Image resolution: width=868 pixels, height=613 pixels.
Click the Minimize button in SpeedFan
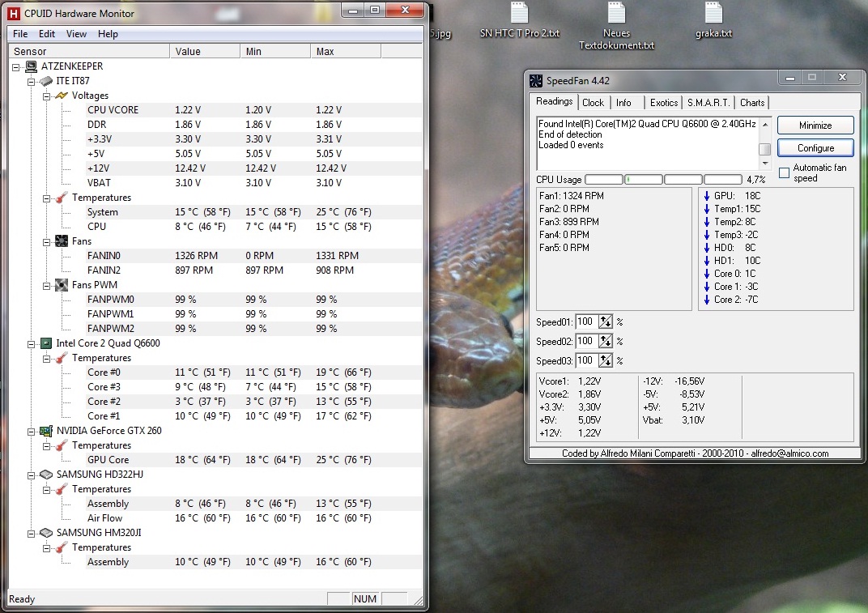click(x=815, y=126)
